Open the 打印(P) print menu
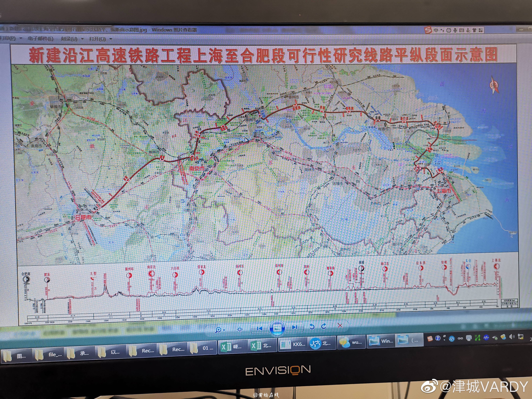 pyautogui.click(x=8, y=38)
